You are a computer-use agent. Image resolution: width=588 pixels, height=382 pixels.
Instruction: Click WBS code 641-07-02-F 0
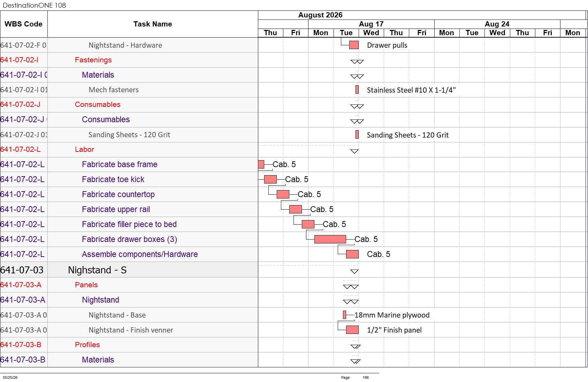coord(23,45)
